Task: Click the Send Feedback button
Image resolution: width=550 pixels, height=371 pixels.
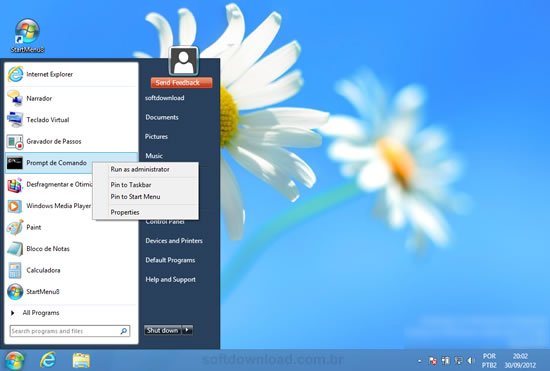Action: pos(181,82)
